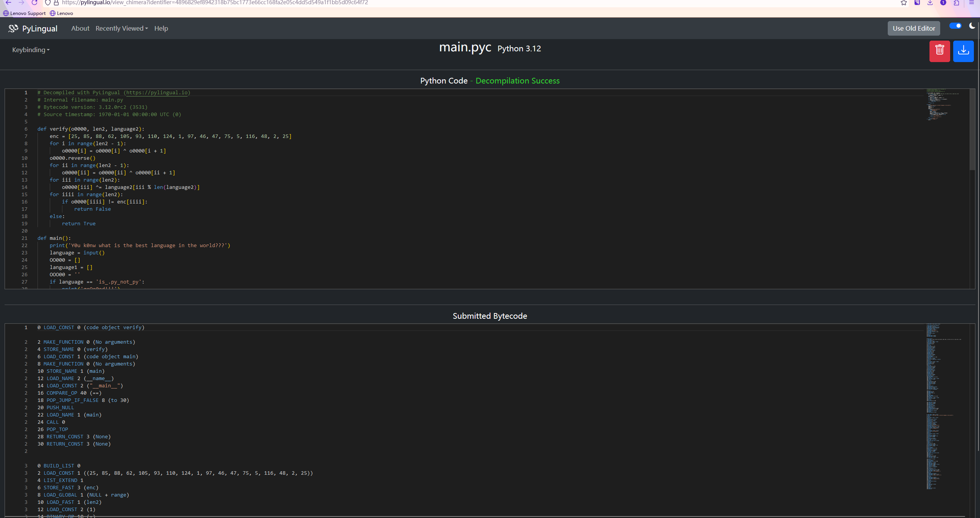Toggle the theme switch near the moon icon
This screenshot has height=518, width=980.
click(955, 26)
